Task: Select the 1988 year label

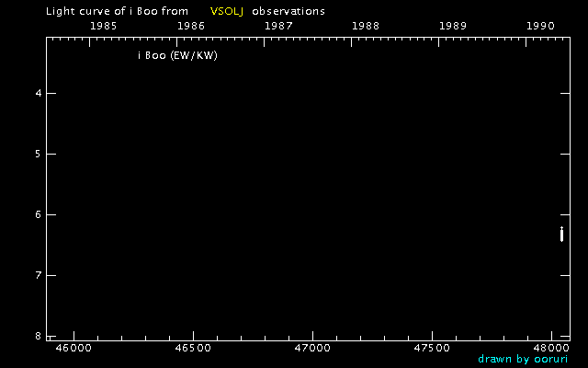Action: 366,26
